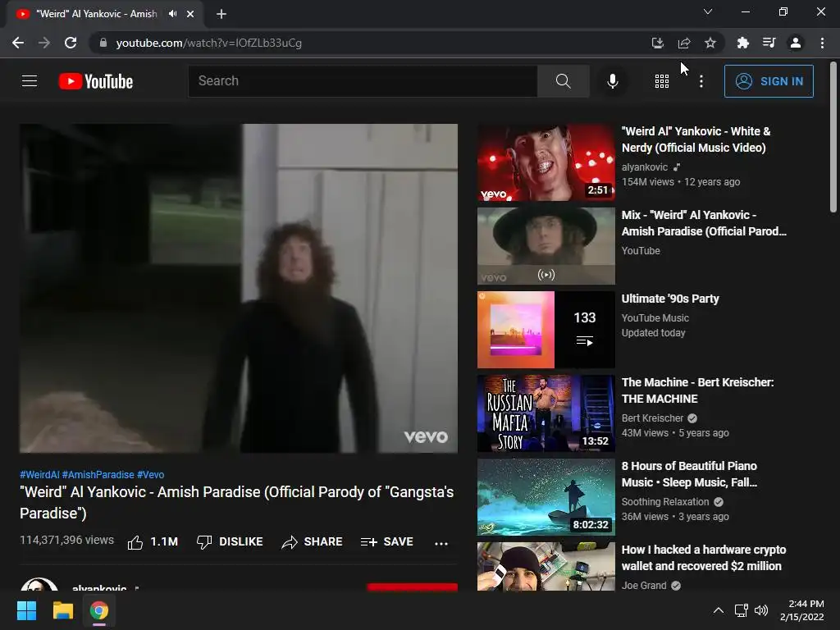840x630 pixels.
Task: Close the Amish Paradise tab
Action: pyautogui.click(x=190, y=14)
